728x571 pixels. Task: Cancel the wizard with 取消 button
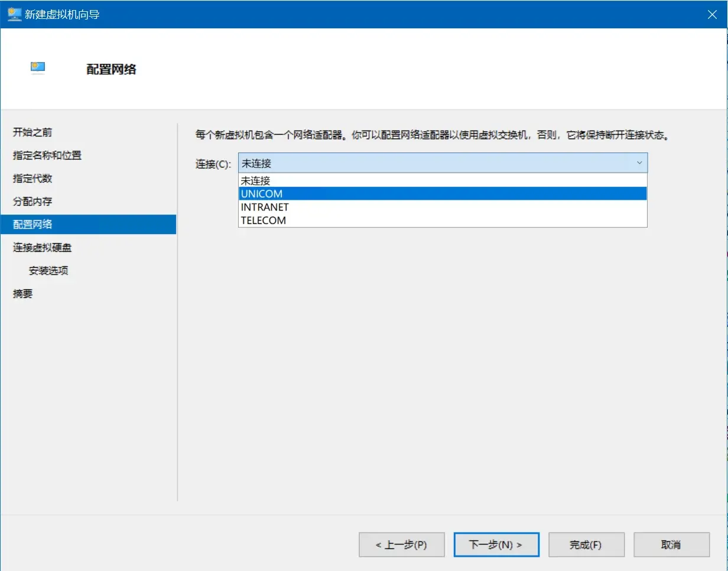click(x=671, y=545)
